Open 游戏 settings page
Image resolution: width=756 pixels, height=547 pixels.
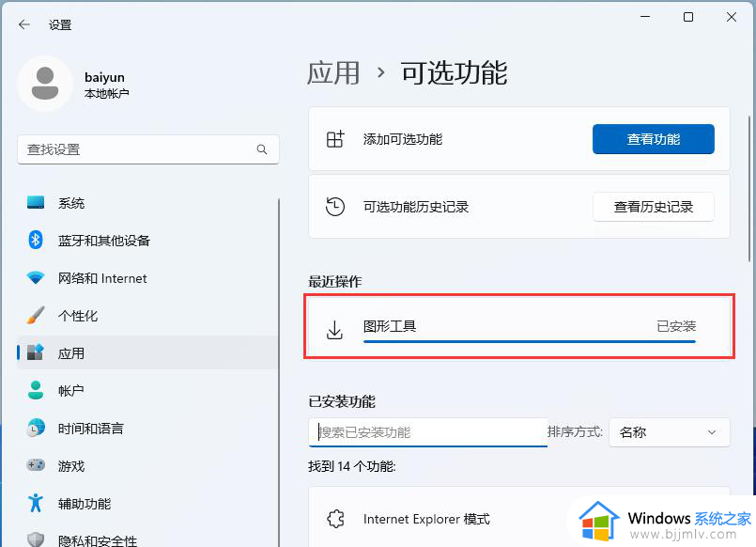[x=147, y=465]
